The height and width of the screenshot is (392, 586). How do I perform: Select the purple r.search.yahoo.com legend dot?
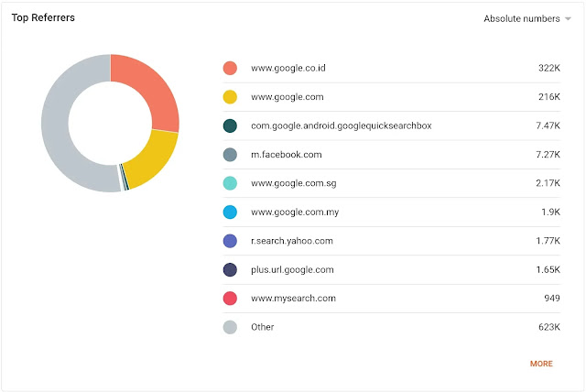[x=230, y=241]
